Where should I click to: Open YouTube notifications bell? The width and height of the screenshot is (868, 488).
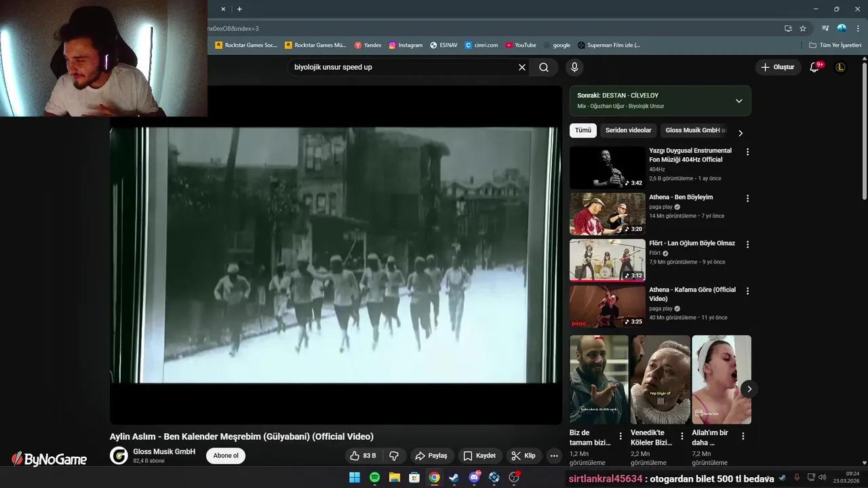(x=815, y=67)
